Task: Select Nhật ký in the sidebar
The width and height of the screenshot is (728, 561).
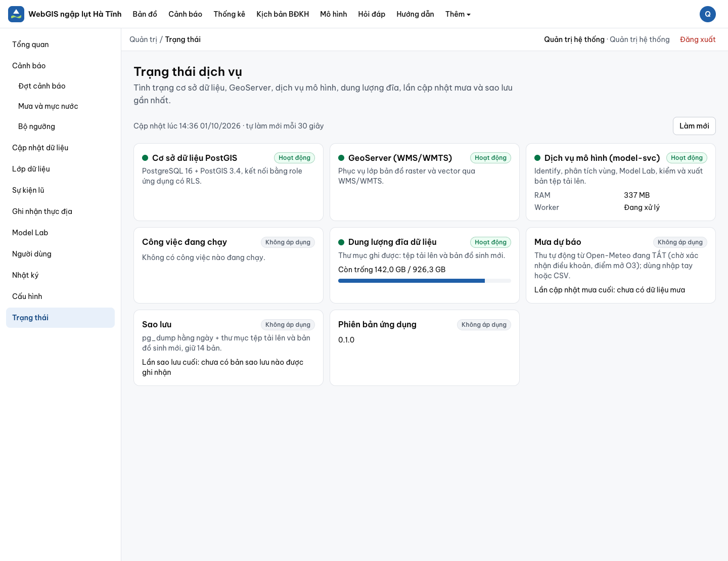Action: coord(61,275)
